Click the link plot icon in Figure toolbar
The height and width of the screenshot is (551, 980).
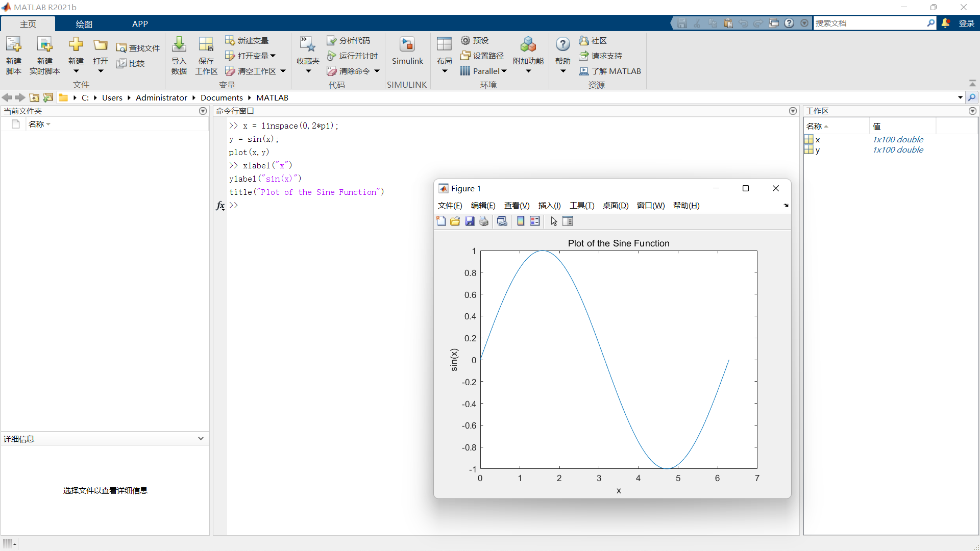[x=502, y=221]
